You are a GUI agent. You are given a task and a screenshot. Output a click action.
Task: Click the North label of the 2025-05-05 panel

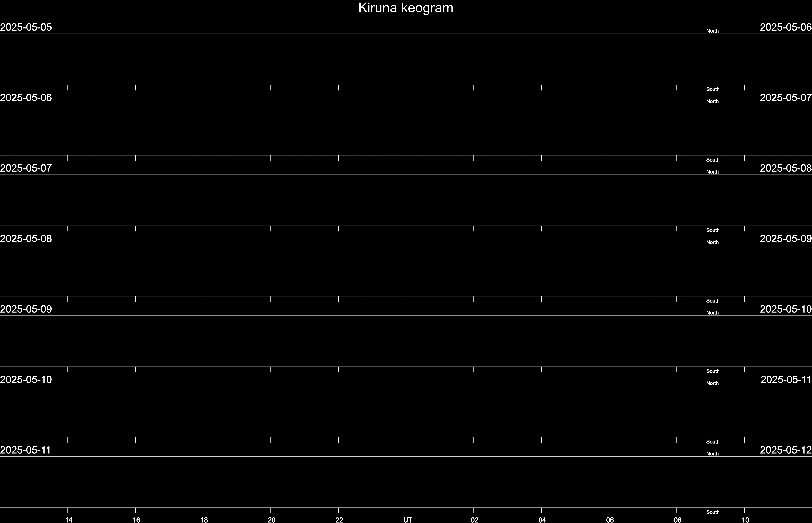tap(712, 31)
